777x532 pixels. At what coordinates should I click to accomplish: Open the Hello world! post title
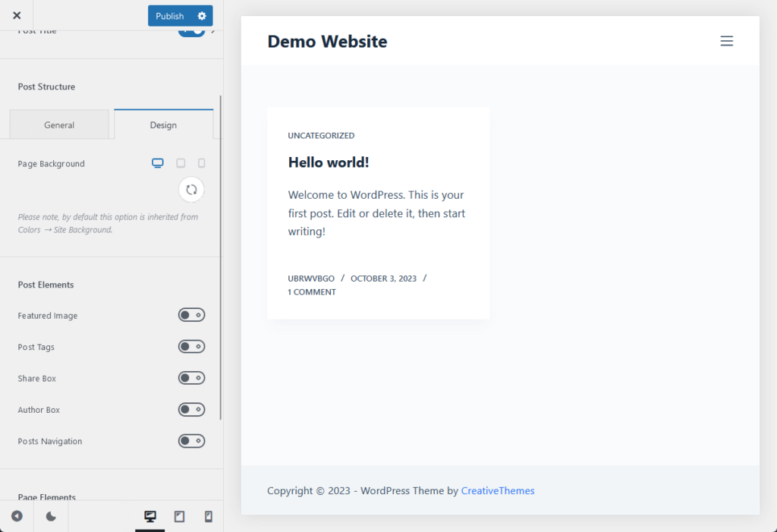(329, 162)
